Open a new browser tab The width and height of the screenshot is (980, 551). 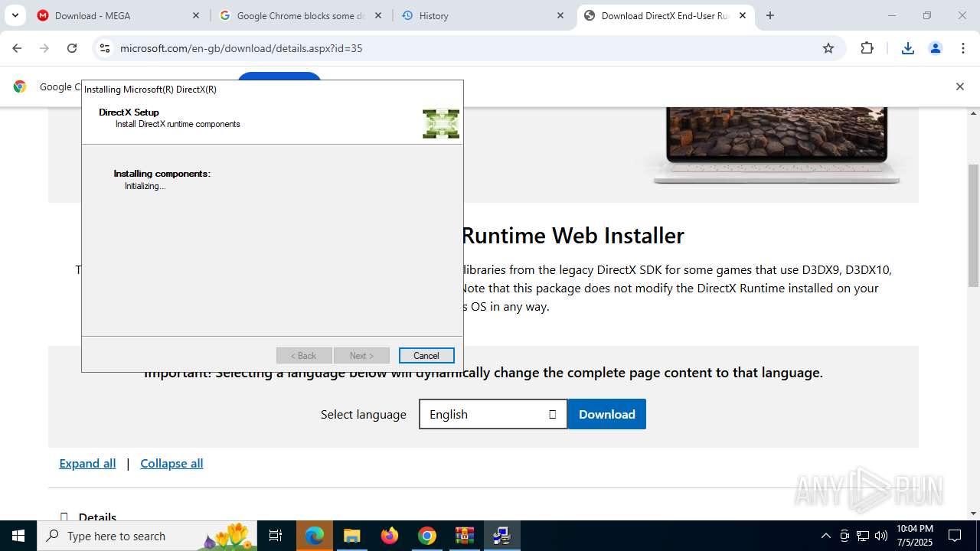[770, 15]
